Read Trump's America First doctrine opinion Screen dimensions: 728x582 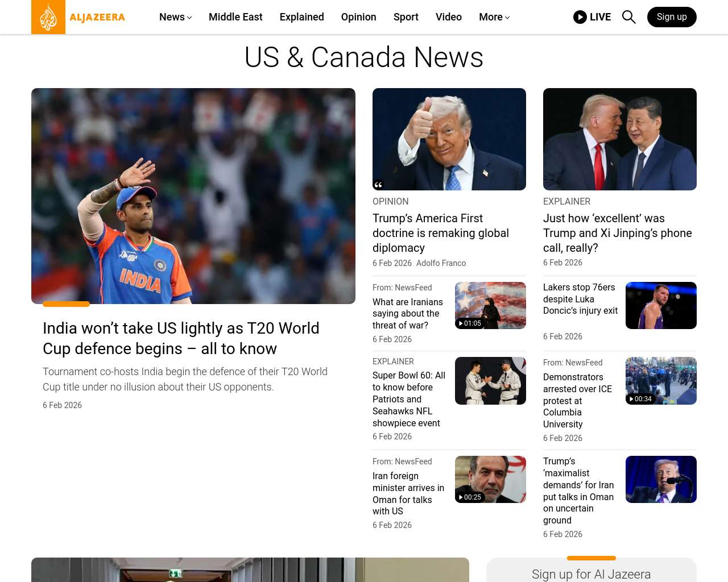441,233
